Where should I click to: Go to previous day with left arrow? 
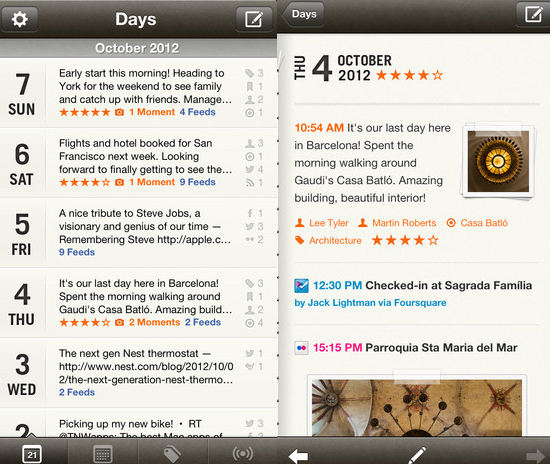click(298, 456)
